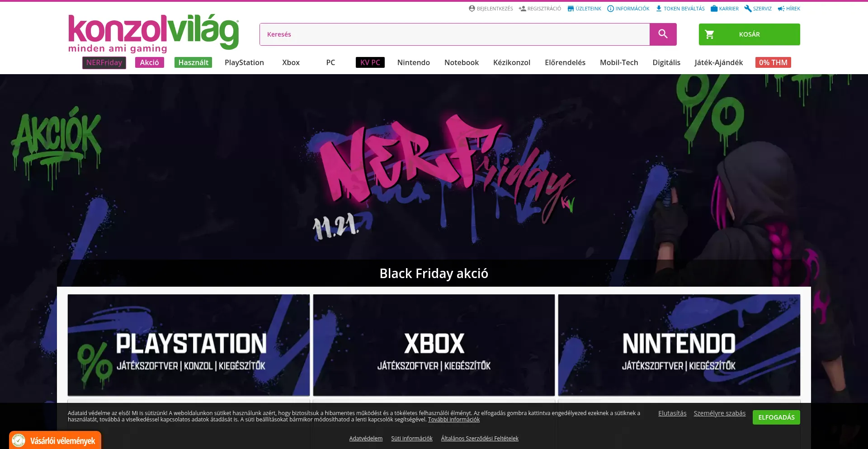This screenshot has width=868, height=449.
Task: Open Üzleteink store icon link
Action: (x=571, y=9)
